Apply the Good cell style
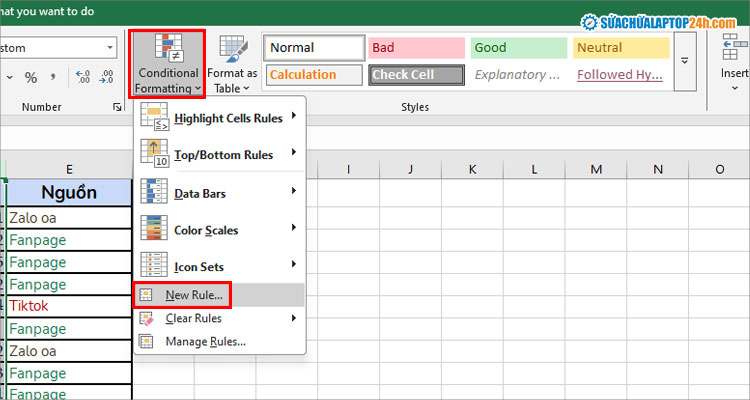750x400 pixels. pyautogui.click(x=519, y=47)
